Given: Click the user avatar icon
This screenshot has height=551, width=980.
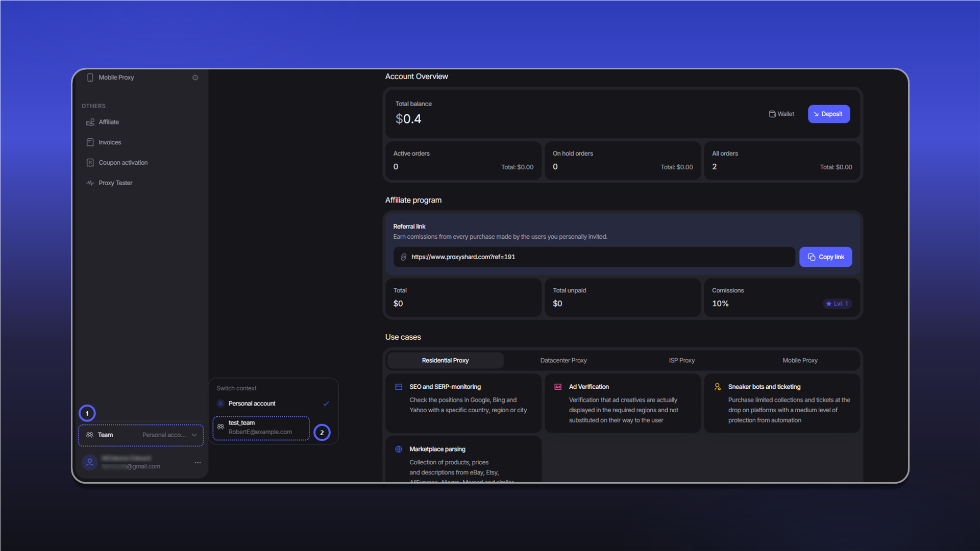Looking at the screenshot, I should pyautogui.click(x=90, y=462).
